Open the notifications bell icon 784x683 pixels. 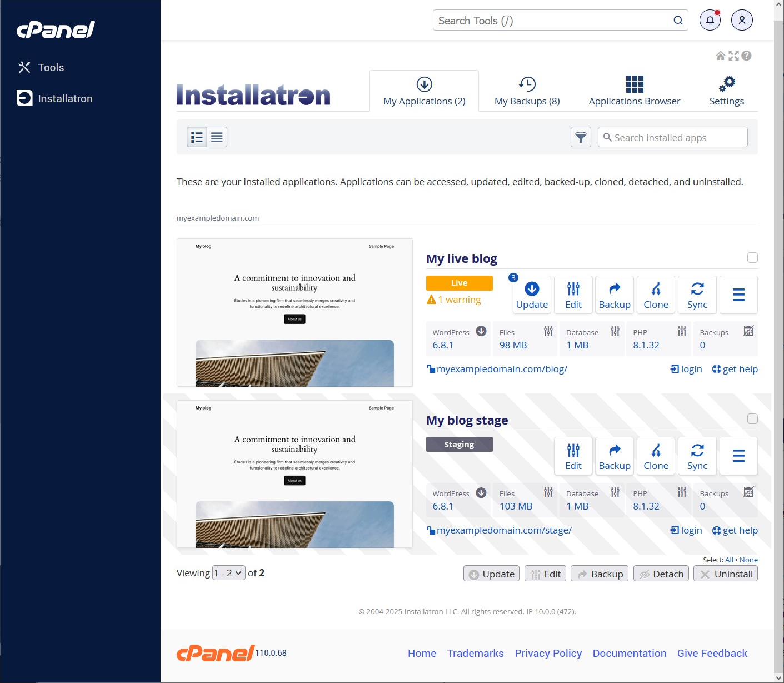(x=710, y=21)
